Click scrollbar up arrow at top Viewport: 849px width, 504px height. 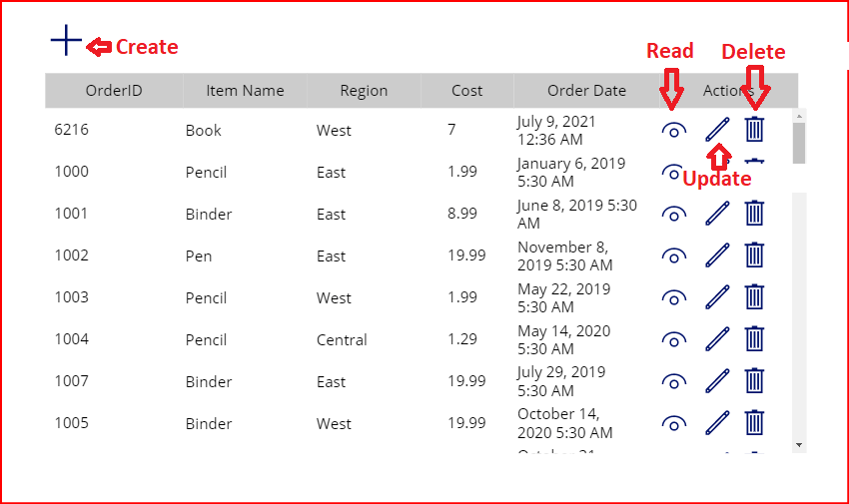point(798,116)
